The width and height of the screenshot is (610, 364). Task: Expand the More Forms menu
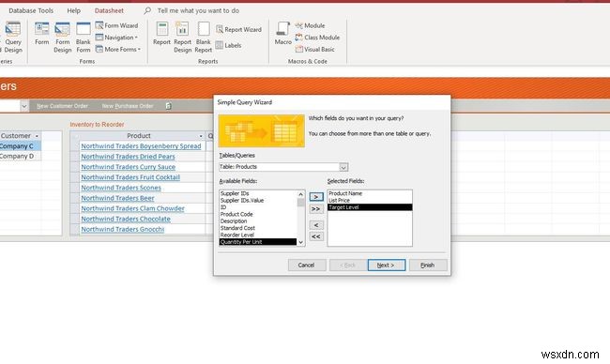point(118,50)
